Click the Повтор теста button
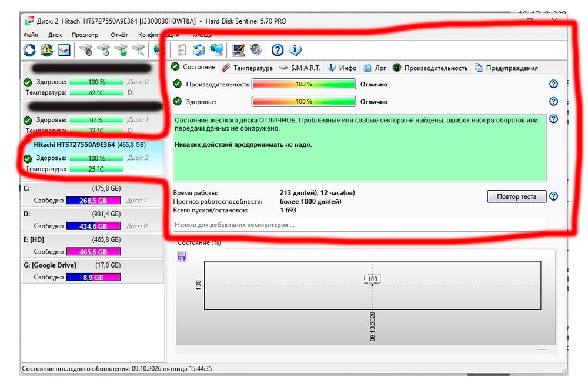This screenshot has width=588, height=390. 517,196
